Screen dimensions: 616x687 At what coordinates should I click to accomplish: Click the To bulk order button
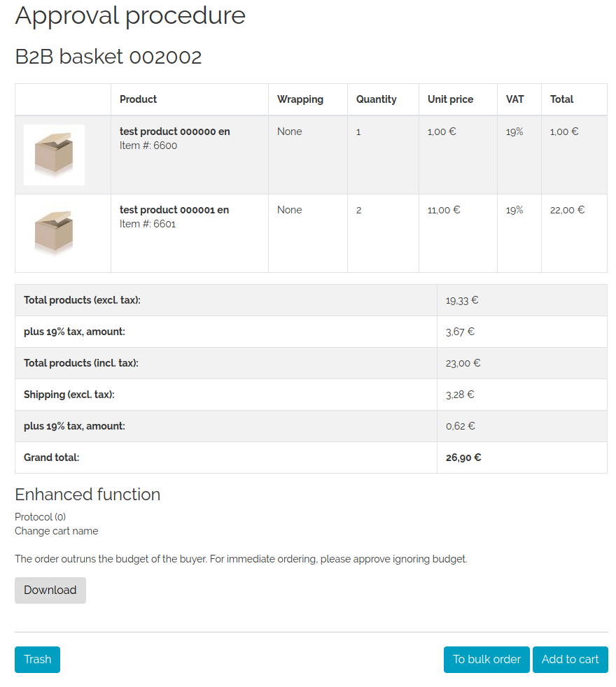(486, 660)
